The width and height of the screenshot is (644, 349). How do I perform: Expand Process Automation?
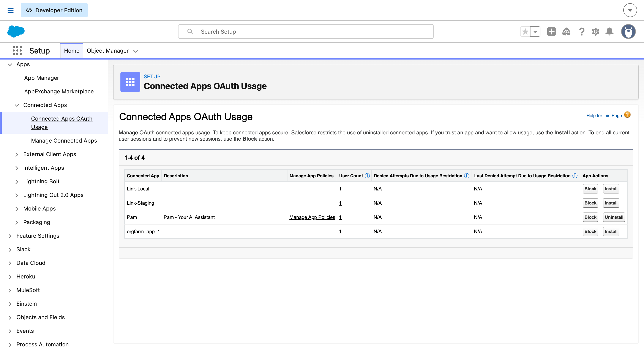tap(10, 345)
